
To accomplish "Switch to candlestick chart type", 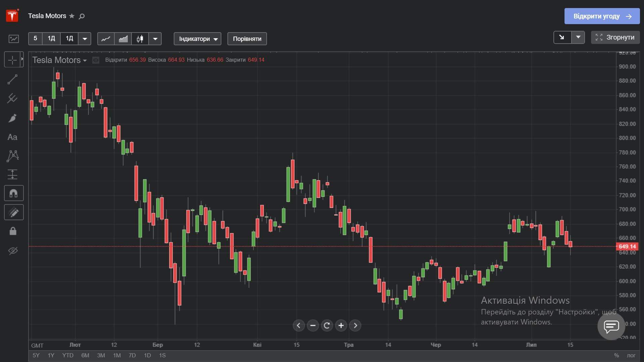I will pos(140,39).
